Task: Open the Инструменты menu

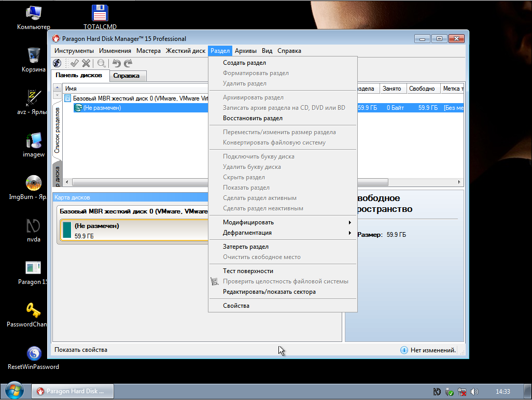Action: [x=74, y=51]
